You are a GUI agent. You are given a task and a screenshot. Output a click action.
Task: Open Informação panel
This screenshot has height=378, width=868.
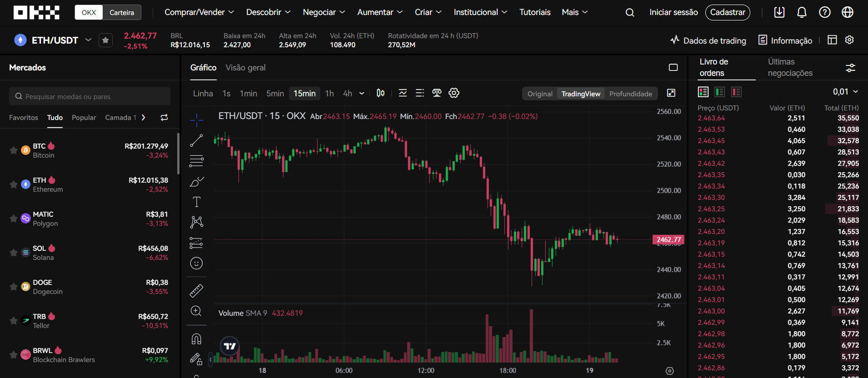pos(785,40)
